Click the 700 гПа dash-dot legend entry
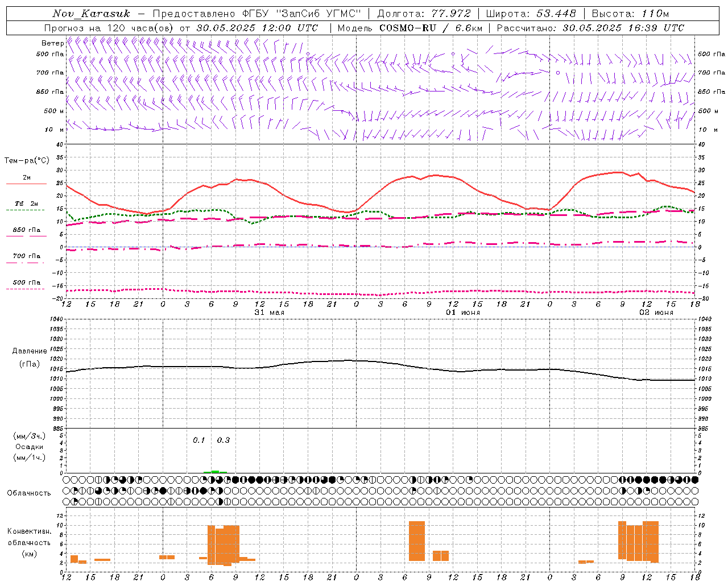This screenshot has height=582, width=728. pos(26,259)
